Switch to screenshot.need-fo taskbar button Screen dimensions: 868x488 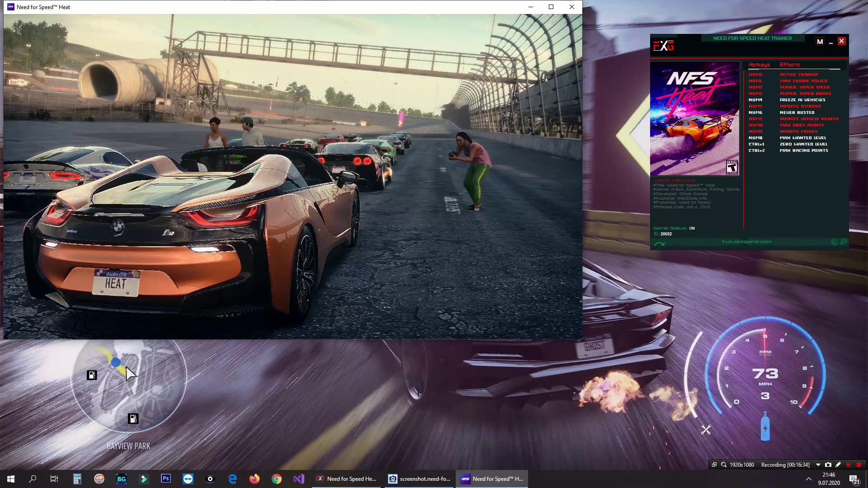tap(420, 479)
